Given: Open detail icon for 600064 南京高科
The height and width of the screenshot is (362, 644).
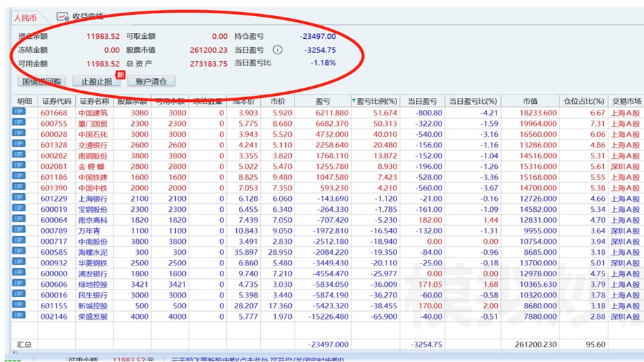Looking at the screenshot, I should (19, 219).
